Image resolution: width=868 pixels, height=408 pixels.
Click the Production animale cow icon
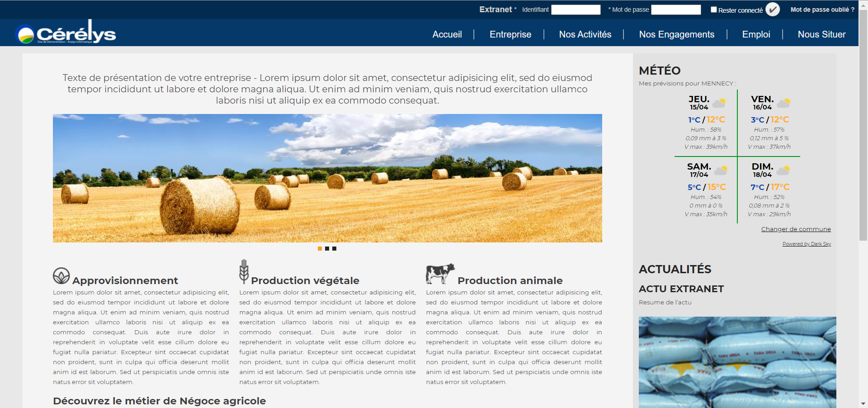pyautogui.click(x=439, y=274)
